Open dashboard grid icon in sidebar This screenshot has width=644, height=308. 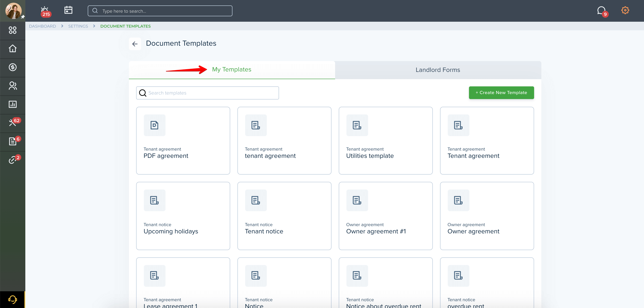click(12, 30)
